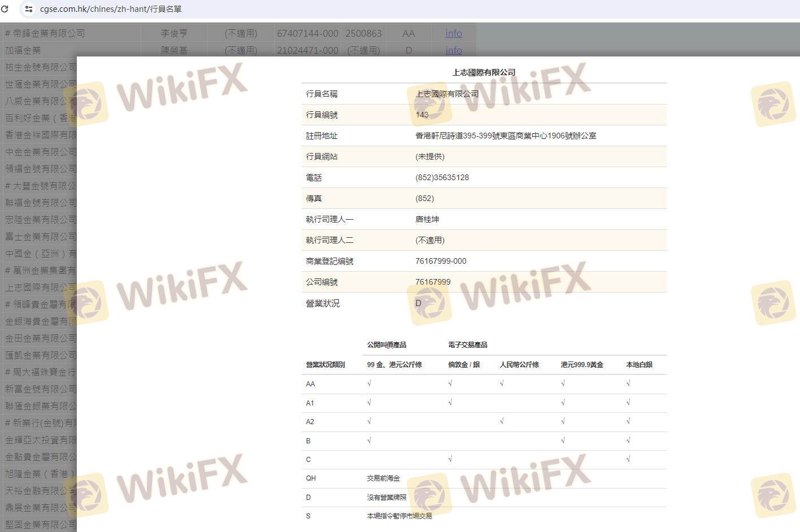Select 帝鋒金業有限公司 in the member list
This screenshot has width=800, height=532.
(x=45, y=33)
